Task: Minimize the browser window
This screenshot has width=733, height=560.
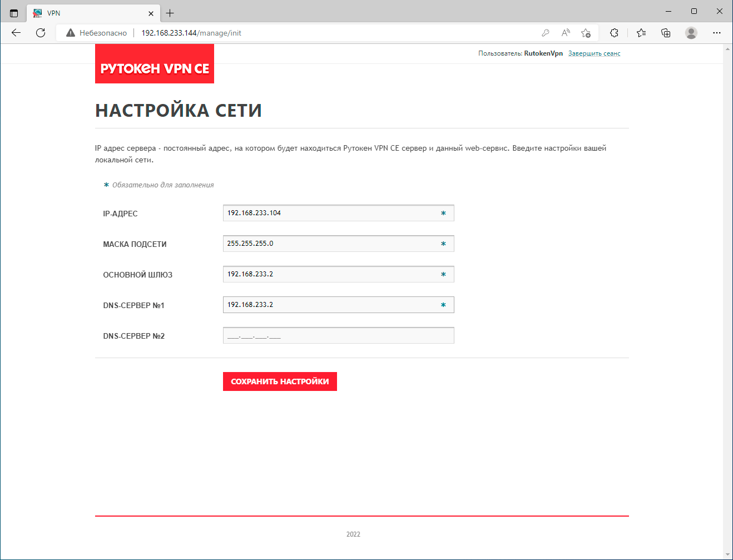Action: coord(668,11)
